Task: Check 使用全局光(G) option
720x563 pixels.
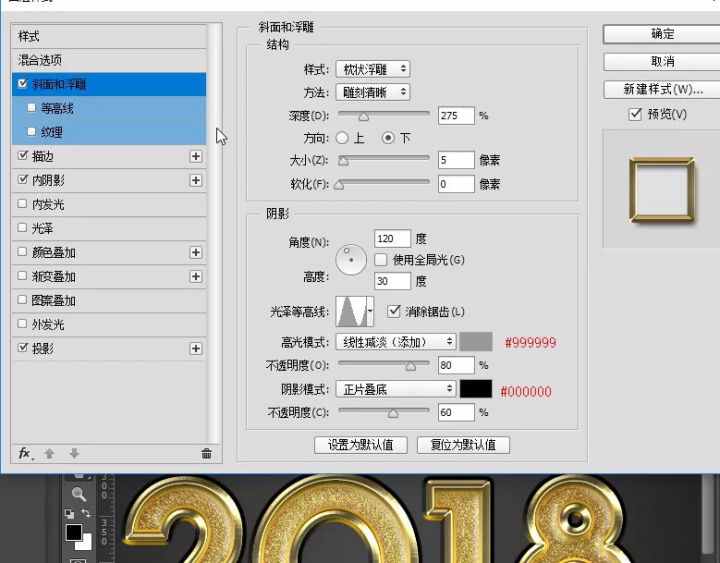Action: click(x=381, y=260)
